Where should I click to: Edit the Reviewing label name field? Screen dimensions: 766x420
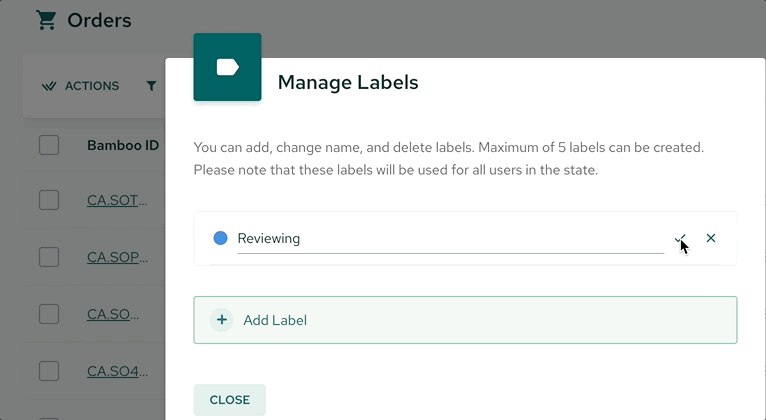coord(450,239)
